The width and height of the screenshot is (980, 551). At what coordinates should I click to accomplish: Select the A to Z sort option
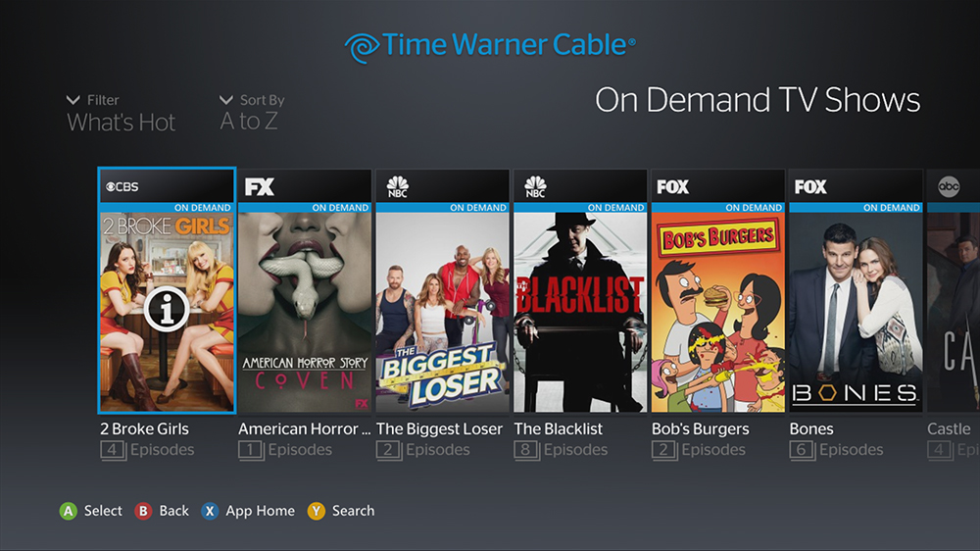(249, 122)
